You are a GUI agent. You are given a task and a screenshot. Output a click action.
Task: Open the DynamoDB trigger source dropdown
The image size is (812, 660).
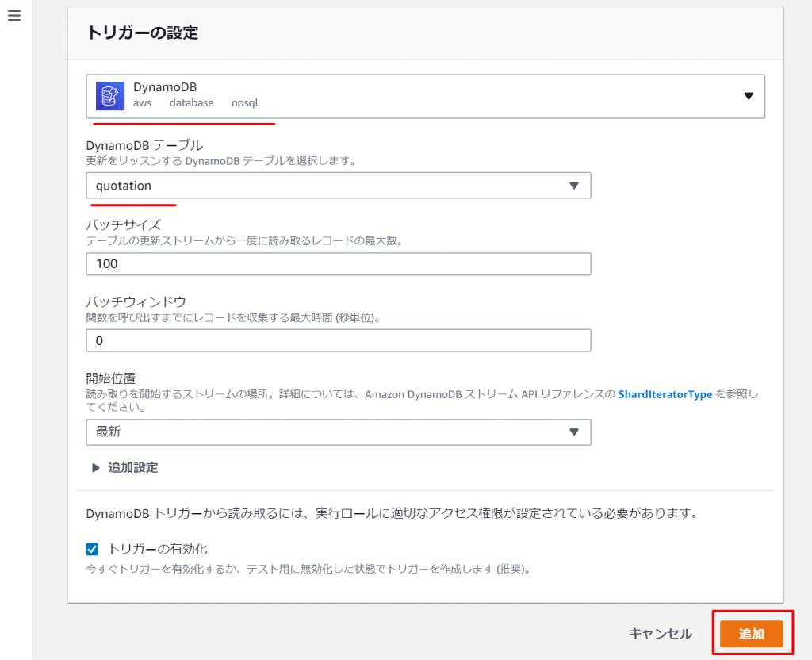425,96
